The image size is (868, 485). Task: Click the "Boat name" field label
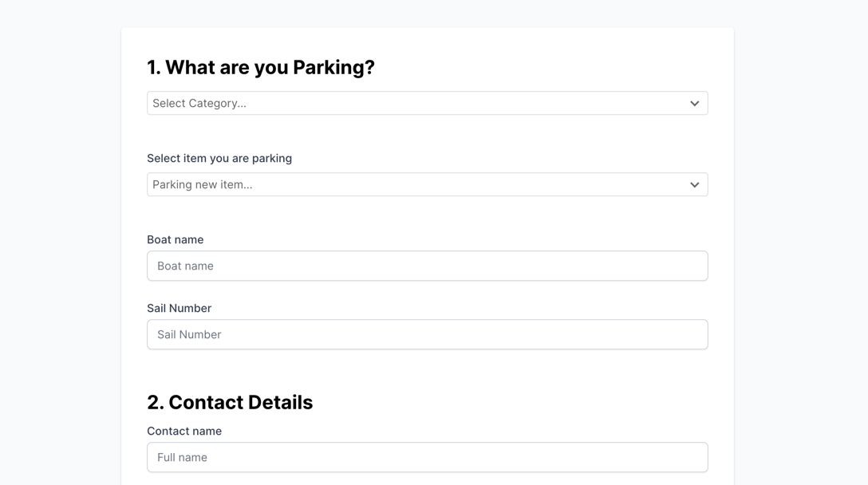point(175,239)
